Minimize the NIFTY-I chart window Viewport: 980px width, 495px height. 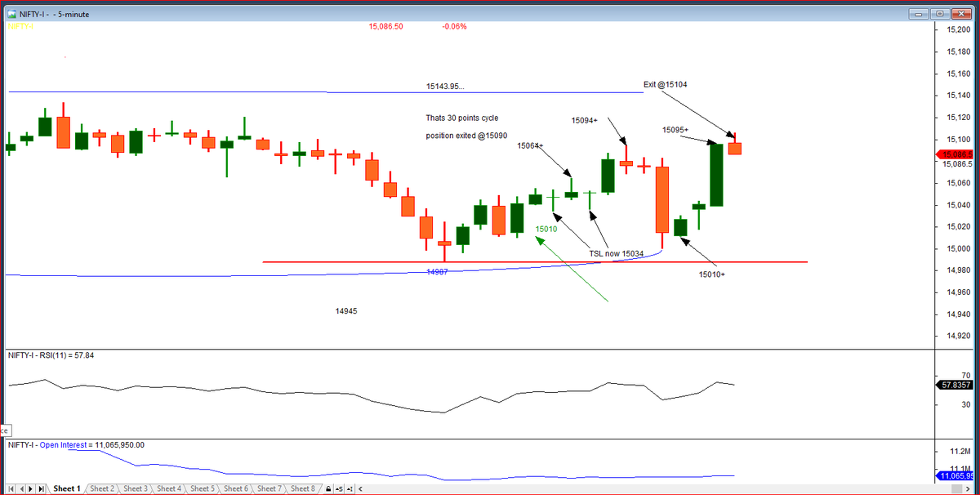pos(920,14)
